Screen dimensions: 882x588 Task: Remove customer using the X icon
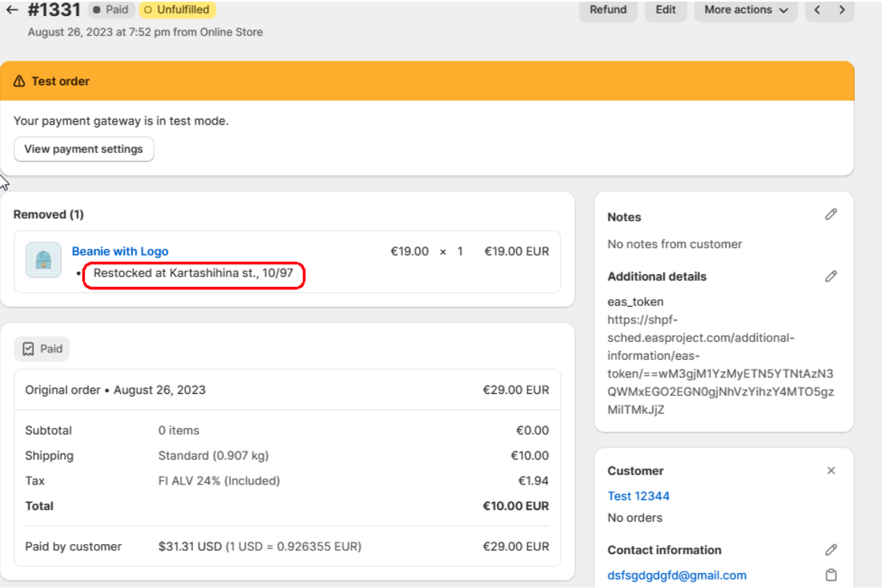click(x=830, y=471)
